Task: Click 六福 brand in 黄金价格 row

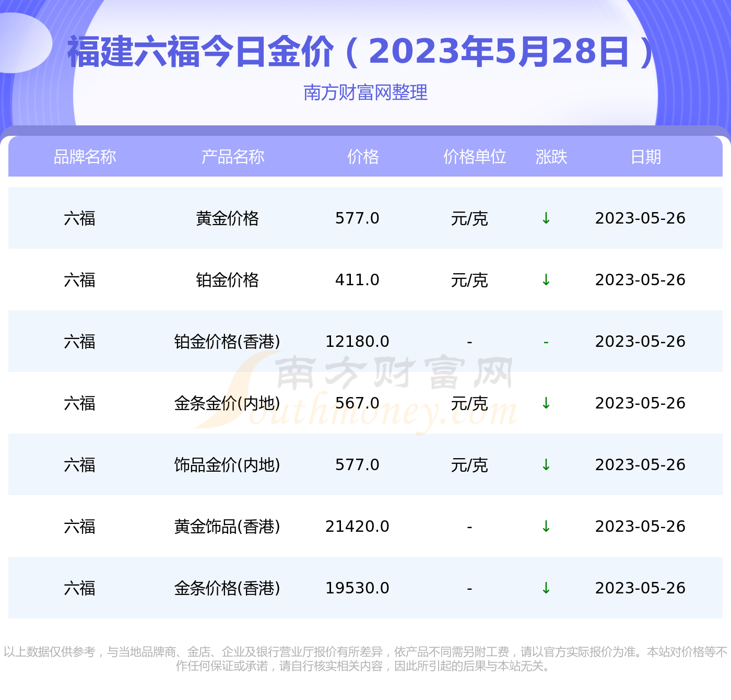Action: coord(79,218)
